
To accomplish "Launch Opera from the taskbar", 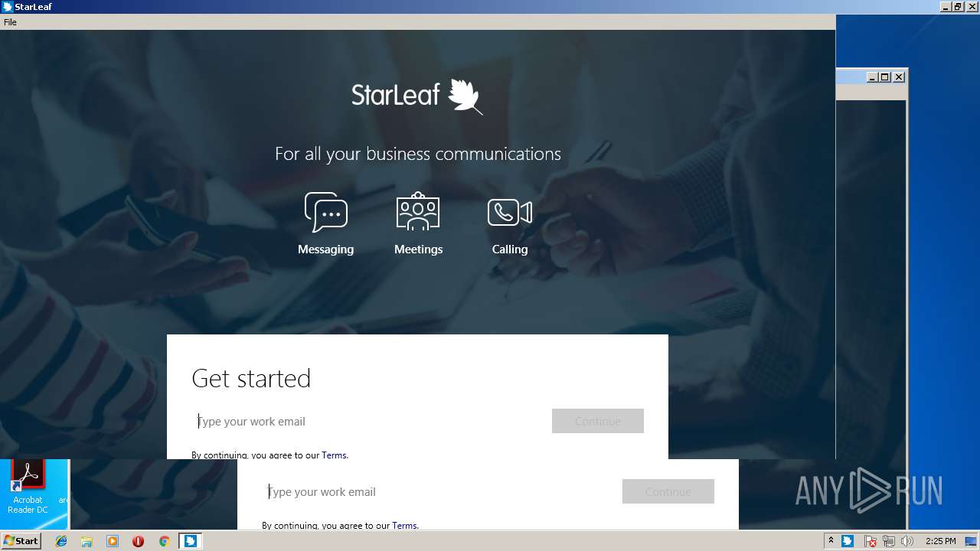I will pyautogui.click(x=138, y=541).
